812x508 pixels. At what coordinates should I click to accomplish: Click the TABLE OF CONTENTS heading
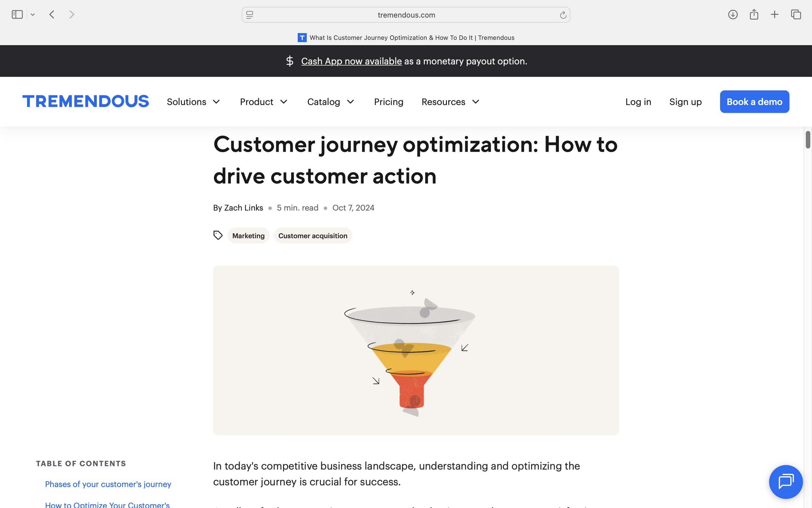coord(81,463)
